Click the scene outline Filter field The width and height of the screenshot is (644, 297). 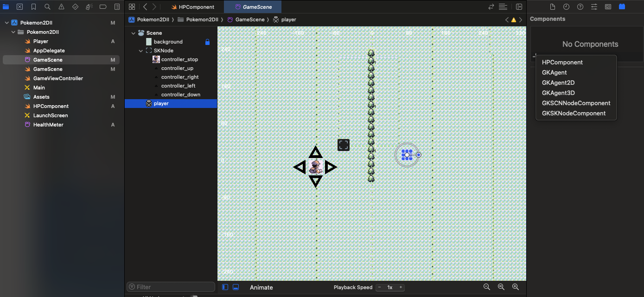171,287
